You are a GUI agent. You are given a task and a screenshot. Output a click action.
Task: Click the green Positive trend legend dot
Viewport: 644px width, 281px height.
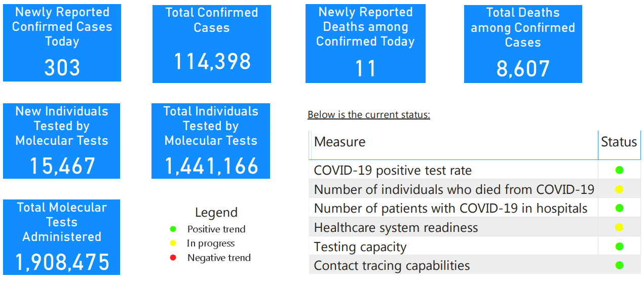173,229
